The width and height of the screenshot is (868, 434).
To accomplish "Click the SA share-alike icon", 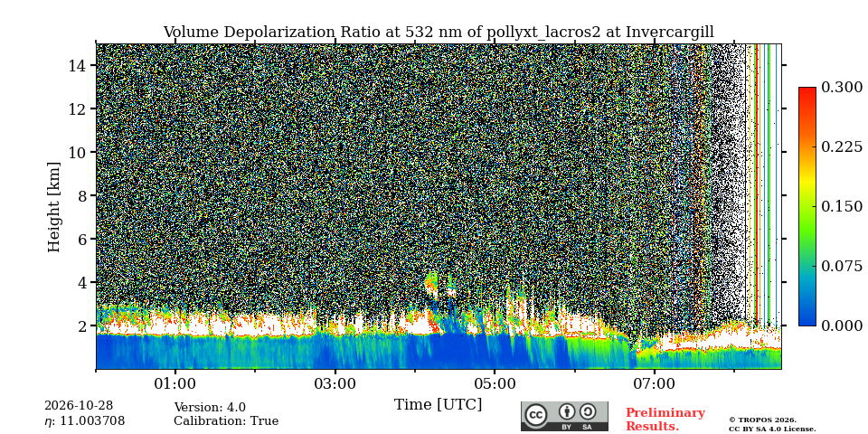I will 588,411.
